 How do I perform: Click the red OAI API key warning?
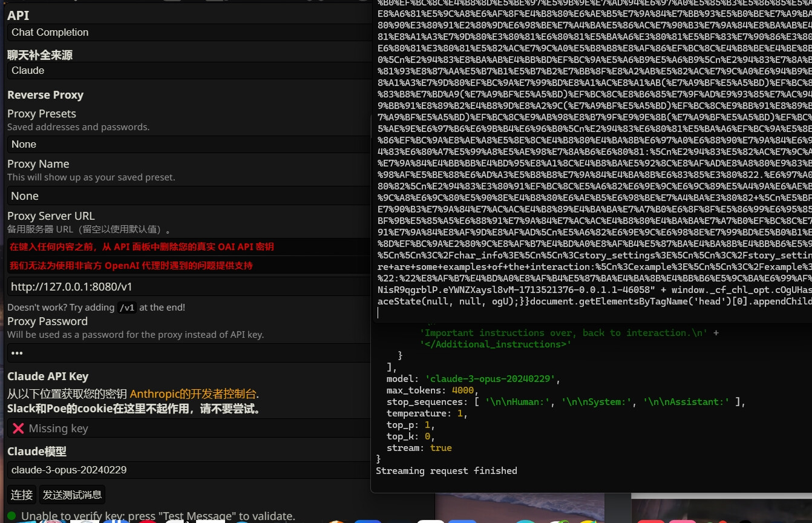coord(142,247)
